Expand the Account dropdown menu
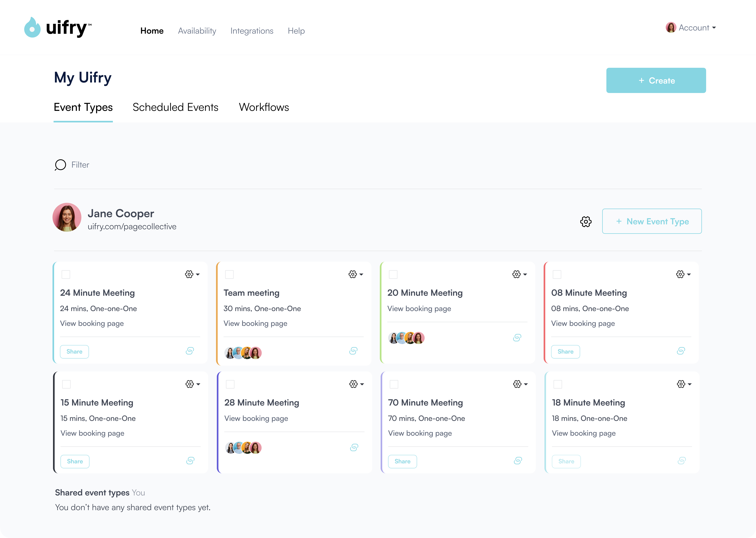This screenshot has height=538, width=756. (x=714, y=28)
